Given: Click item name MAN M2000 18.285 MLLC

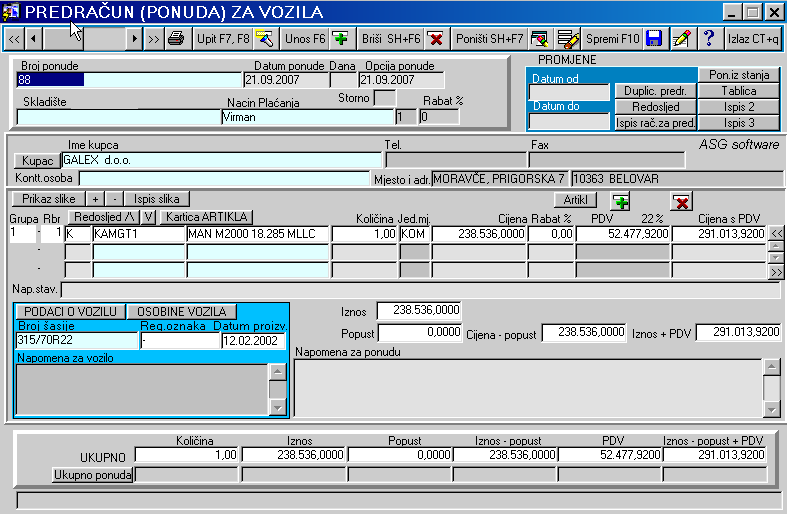Looking at the screenshot, I should pyautogui.click(x=257, y=234).
